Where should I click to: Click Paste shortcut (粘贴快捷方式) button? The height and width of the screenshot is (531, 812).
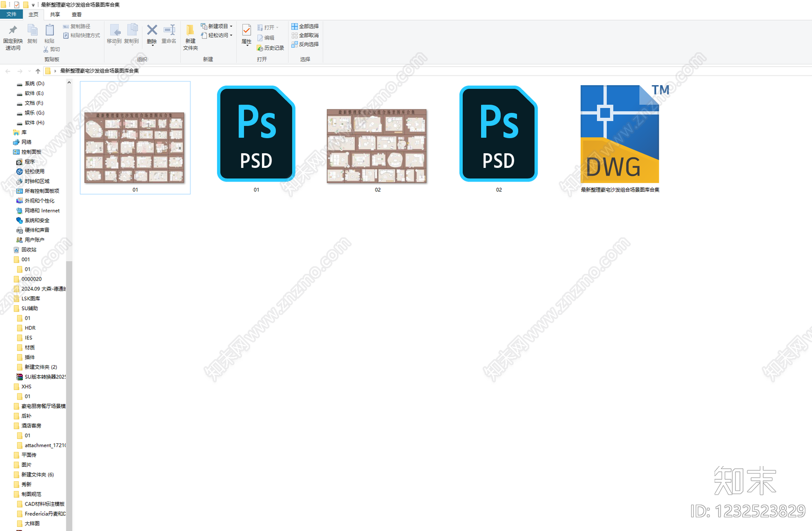(x=81, y=36)
